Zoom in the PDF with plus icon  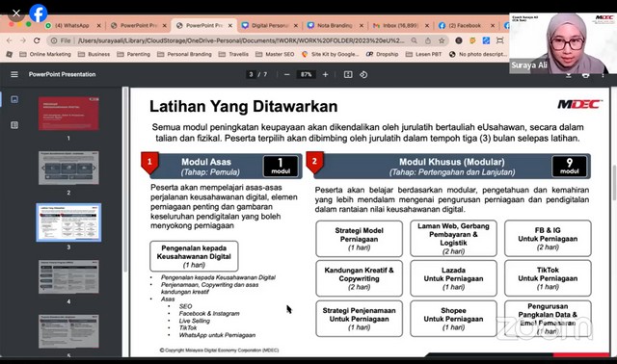(325, 74)
